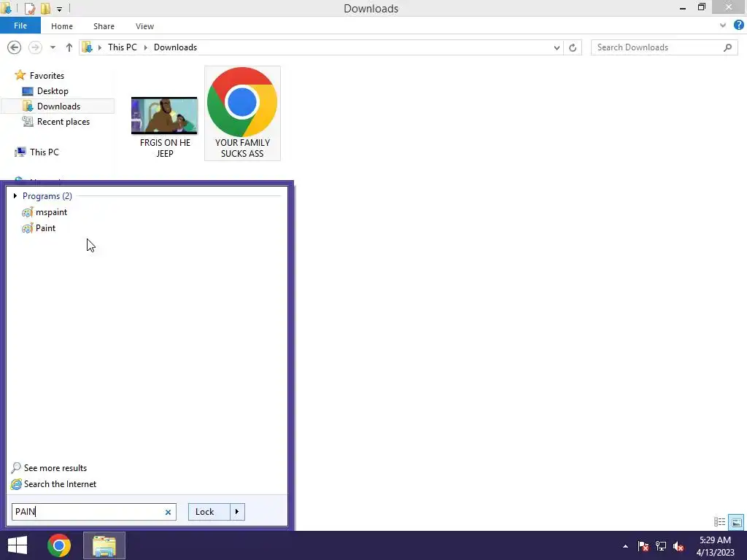Go up one folder level
Viewport: 747px width, 560px height.
(69, 47)
